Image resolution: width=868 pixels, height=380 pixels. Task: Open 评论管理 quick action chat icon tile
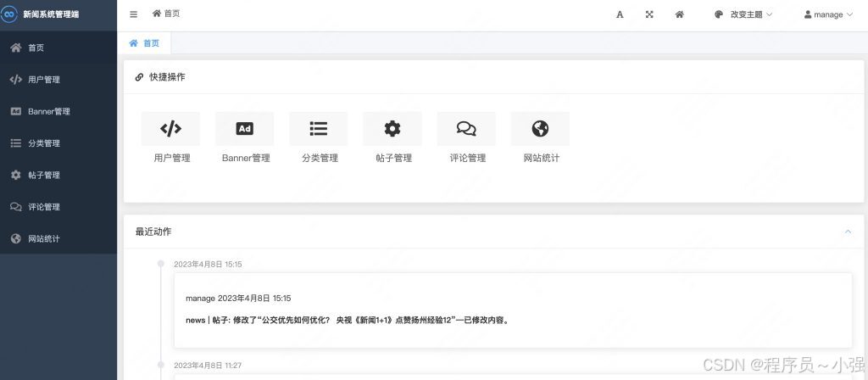466,129
